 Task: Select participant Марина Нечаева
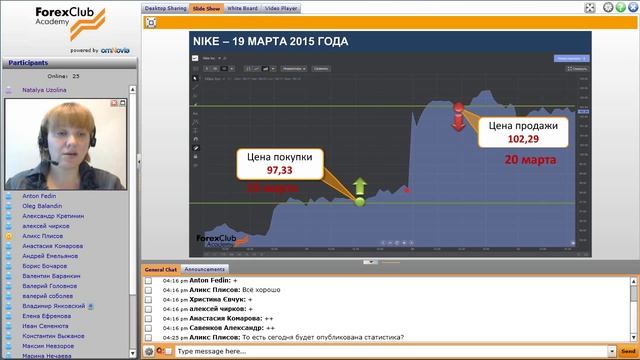point(47,356)
